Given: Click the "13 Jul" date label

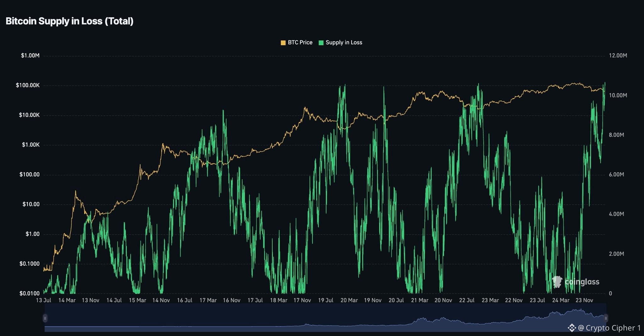Looking at the screenshot, I should pyautogui.click(x=43, y=300).
